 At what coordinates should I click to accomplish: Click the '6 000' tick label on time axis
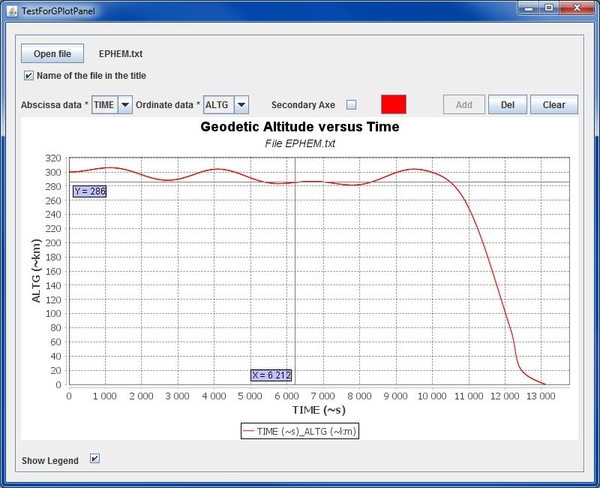pyautogui.click(x=287, y=396)
